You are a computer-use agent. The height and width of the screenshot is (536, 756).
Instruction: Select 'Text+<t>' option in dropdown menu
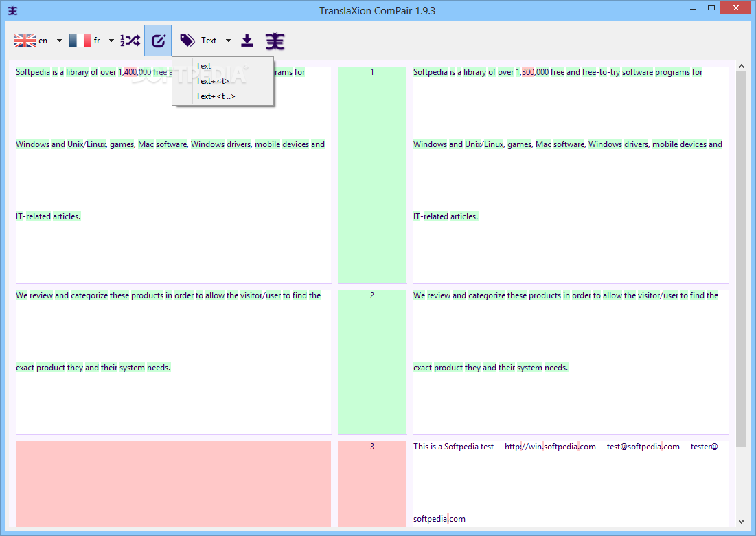click(x=222, y=81)
